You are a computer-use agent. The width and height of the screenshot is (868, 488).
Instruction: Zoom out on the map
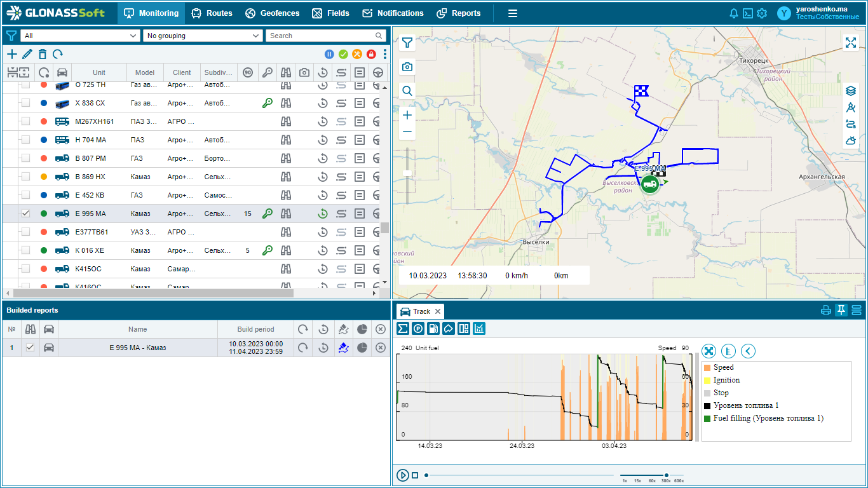pos(407,132)
